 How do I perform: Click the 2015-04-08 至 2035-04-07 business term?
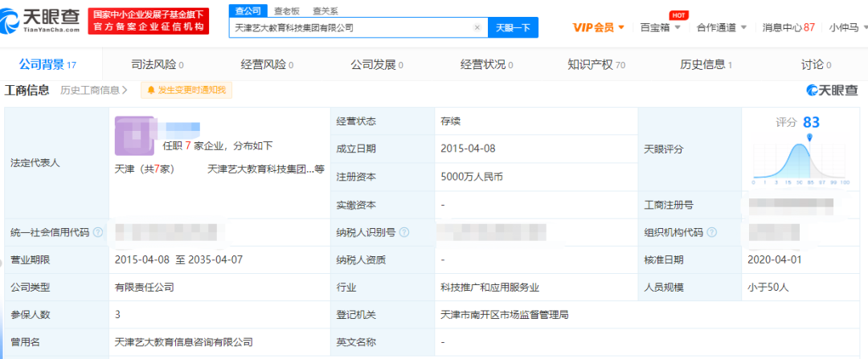pyautogui.click(x=178, y=260)
